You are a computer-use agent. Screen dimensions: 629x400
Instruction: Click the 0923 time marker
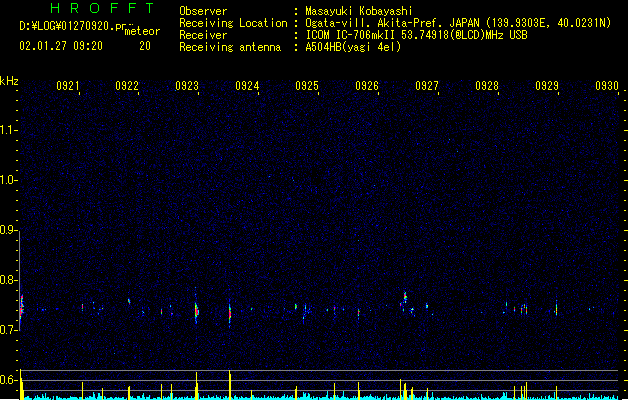click(x=187, y=86)
